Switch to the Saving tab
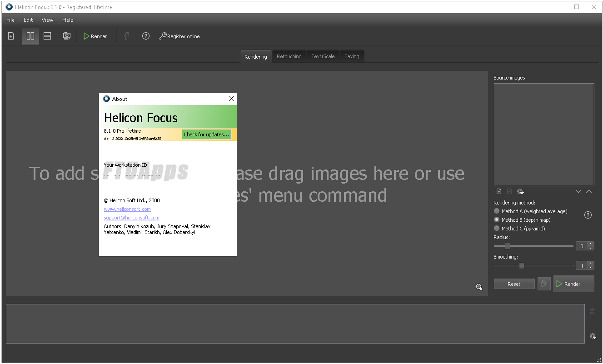Screen dimensions: 603x364 pyautogui.click(x=352, y=56)
